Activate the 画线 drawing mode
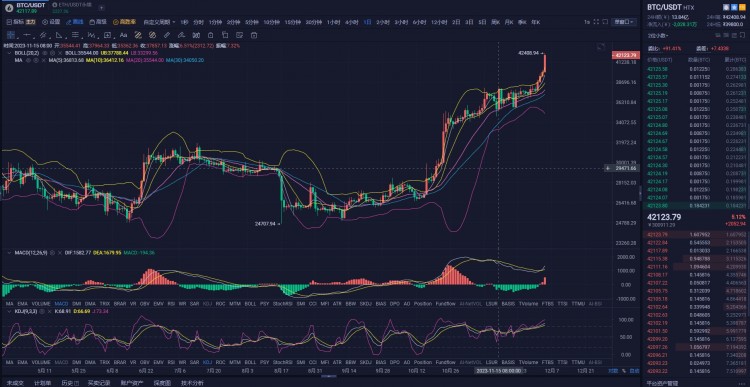750x387 pixels. click(75, 22)
